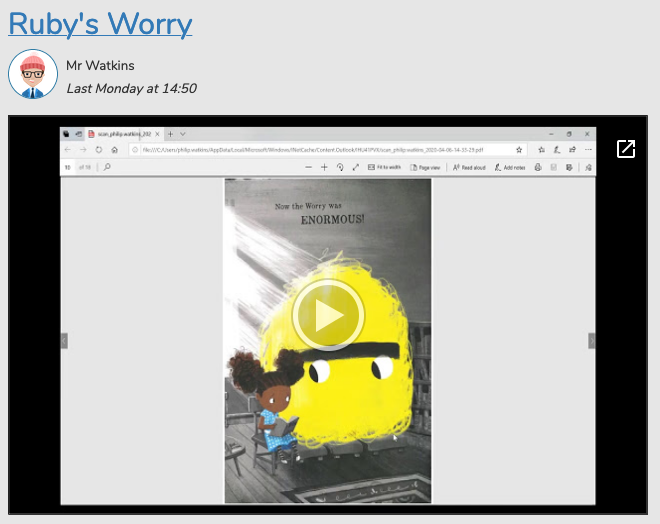Click the Share icon in the recorded browser
This screenshot has height=524, width=660.
tap(572, 150)
